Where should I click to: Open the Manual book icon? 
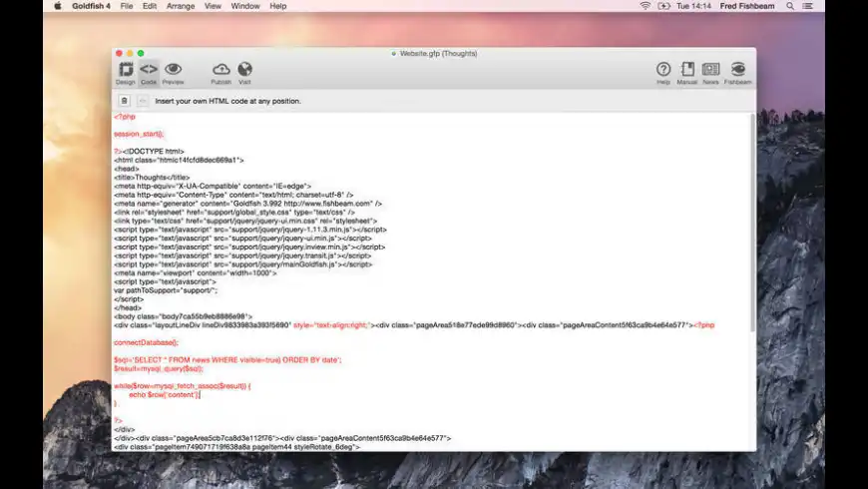click(687, 73)
